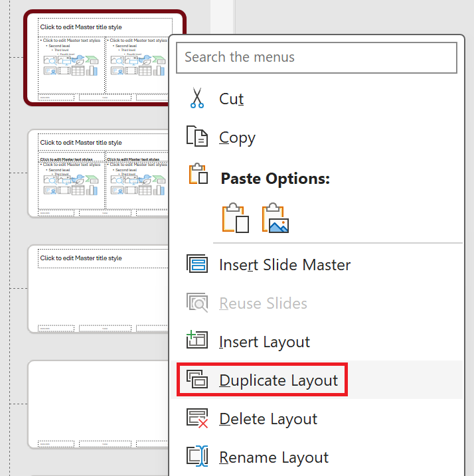Choose the Paste as Picture icon

276,218
